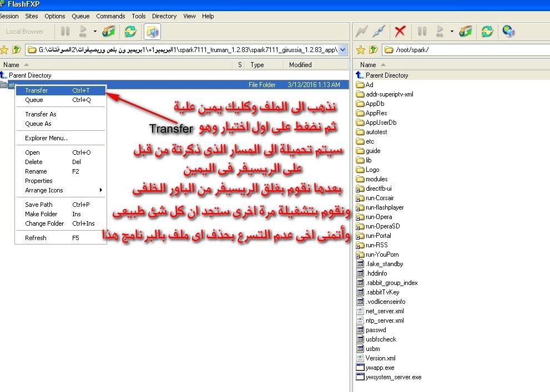Sort left pane by Type column
Image resolution: width=550 pixels, height=392 pixels.
coord(265,65)
